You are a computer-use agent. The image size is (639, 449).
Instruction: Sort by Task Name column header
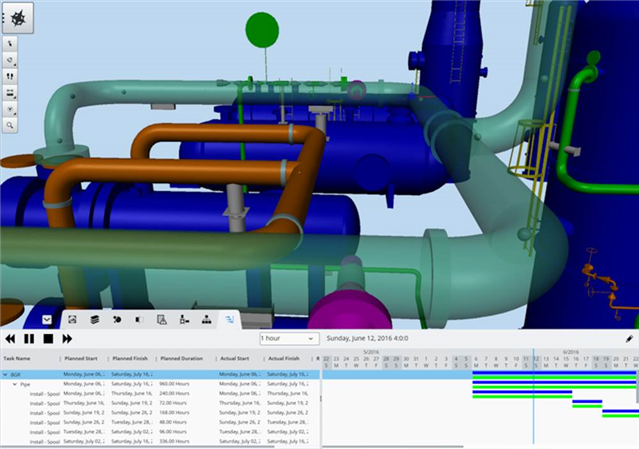click(x=17, y=359)
